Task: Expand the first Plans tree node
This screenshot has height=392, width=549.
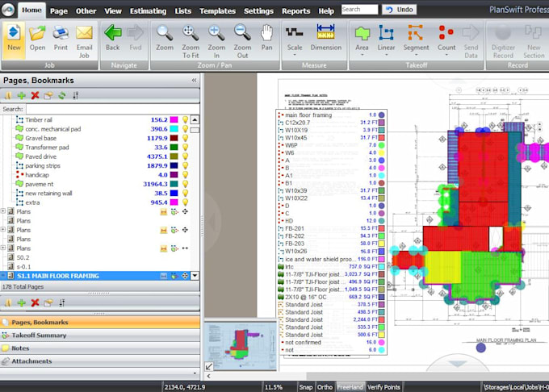Action: (3, 211)
